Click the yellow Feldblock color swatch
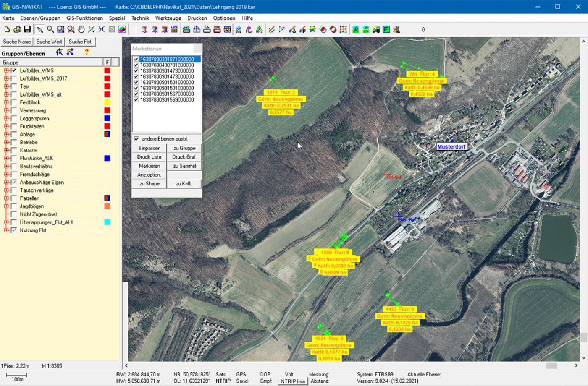This screenshot has width=588, height=386. (107, 102)
